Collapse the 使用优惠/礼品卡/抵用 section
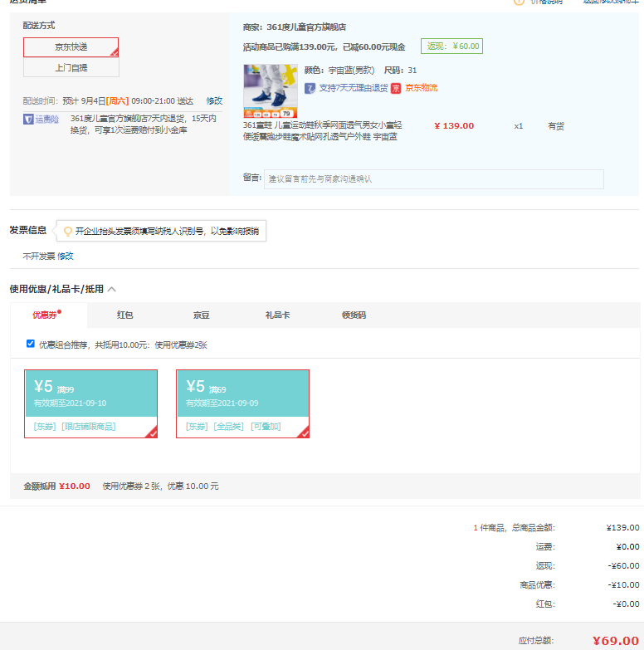The height and width of the screenshot is (650, 644). pyautogui.click(x=112, y=290)
